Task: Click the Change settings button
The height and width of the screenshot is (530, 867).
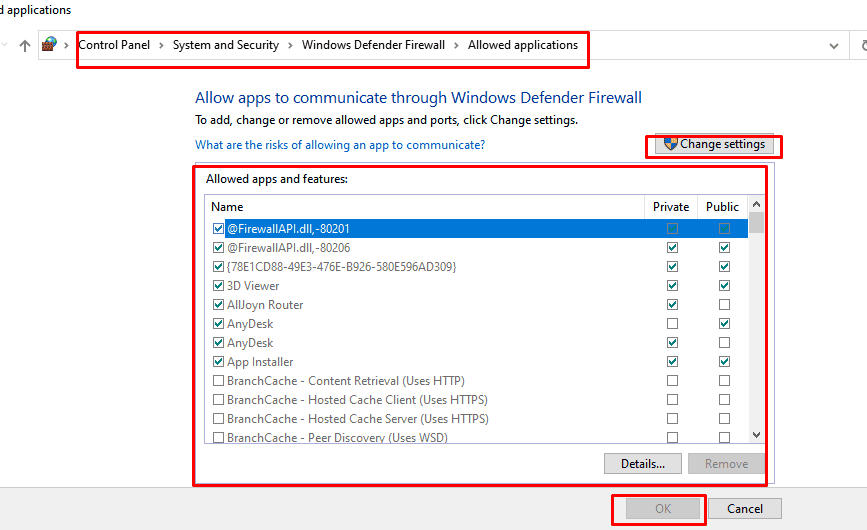Action: coord(714,144)
